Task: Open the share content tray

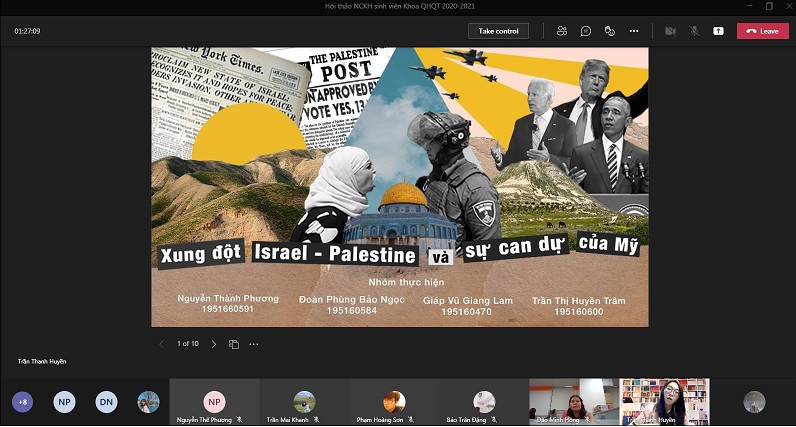Action: click(718, 31)
